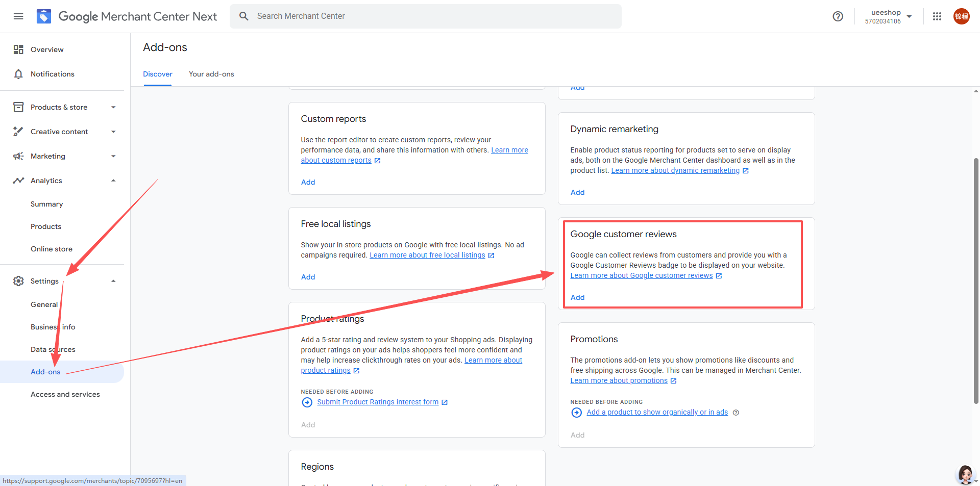980x486 pixels.
Task: Click the Overview dashboard icon
Action: pyautogui.click(x=18, y=49)
